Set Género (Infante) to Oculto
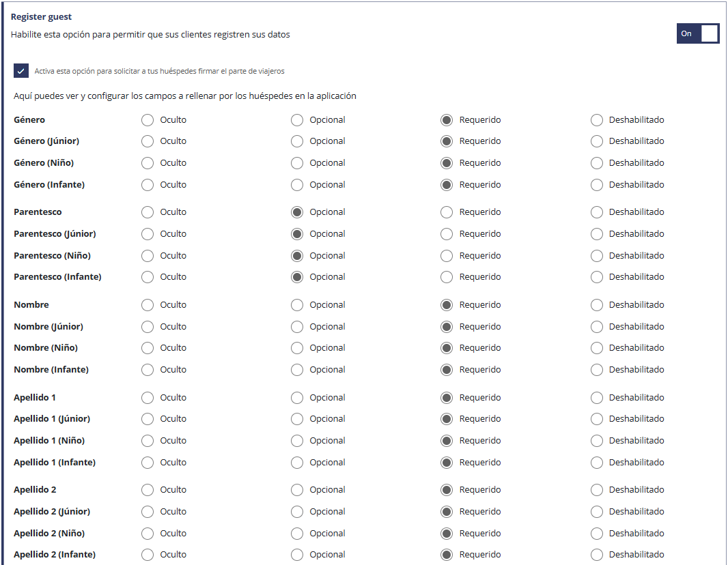The width and height of the screenshot is (728, 565). point(148,185)
